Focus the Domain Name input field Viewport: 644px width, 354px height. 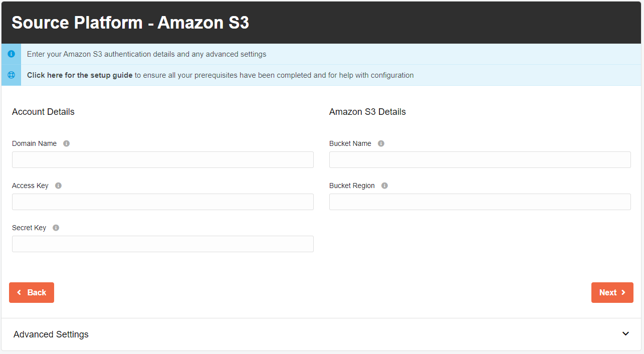163,159
